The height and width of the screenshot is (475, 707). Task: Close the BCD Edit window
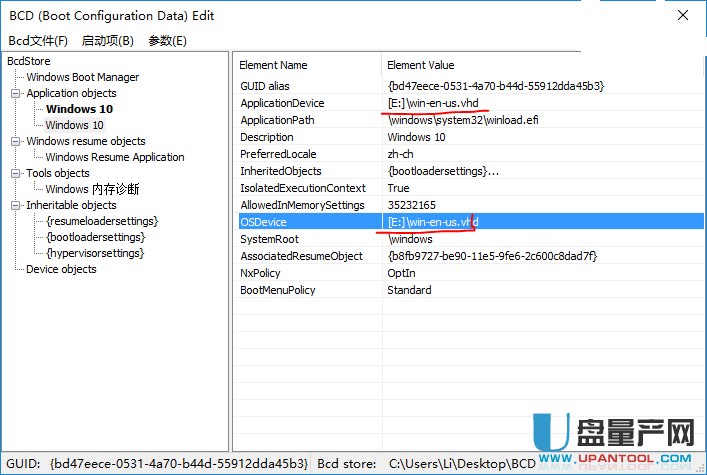coord(683,15)
